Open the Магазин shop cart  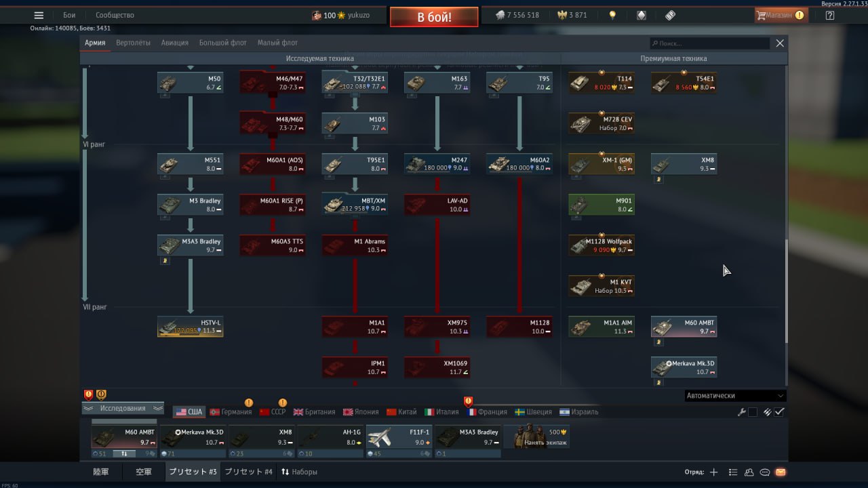(x=781, y=15)
